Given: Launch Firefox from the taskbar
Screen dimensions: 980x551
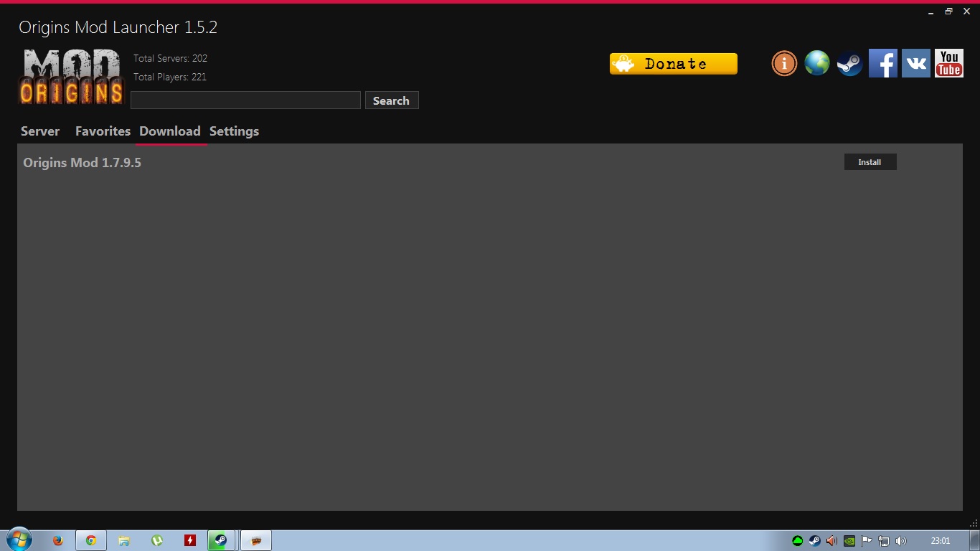Looking at the screenshot, I should (58, 541).
